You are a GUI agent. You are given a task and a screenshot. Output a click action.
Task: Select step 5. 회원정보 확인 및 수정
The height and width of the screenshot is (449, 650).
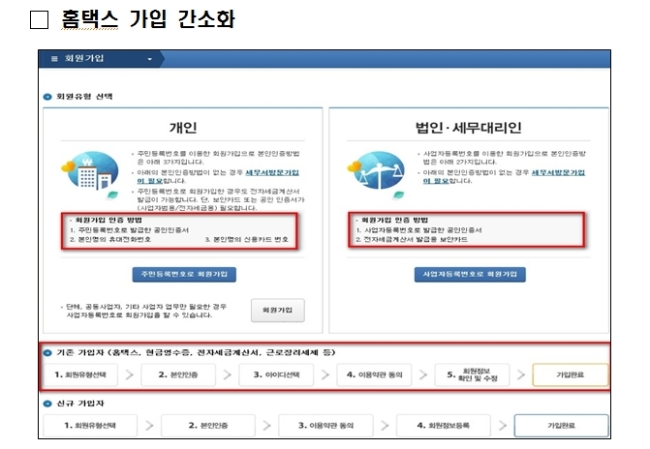pyautogui.click(x=472, y=375)
